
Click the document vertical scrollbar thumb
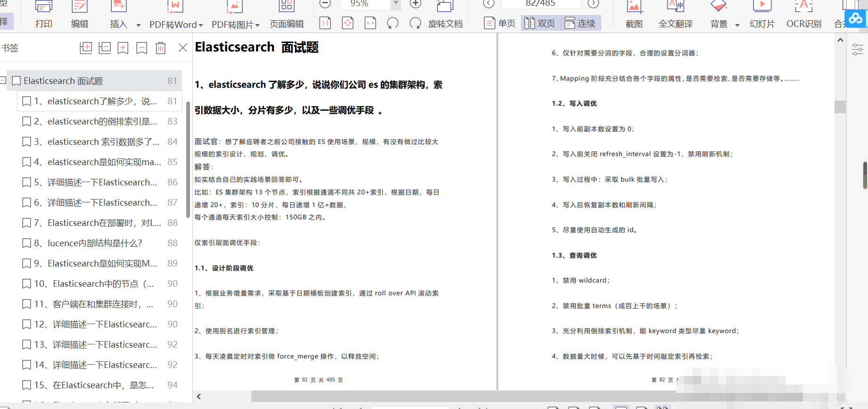click(840, 107)
